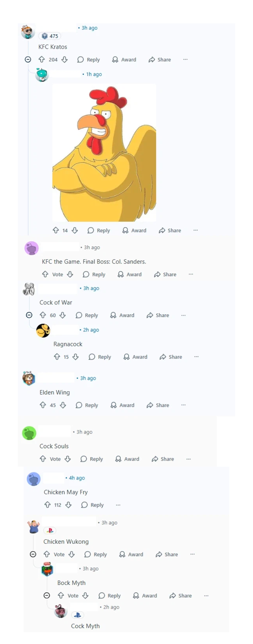Upvote the "Elden Wing" comment
The height and width of the screenshot is (644, 253).
[43, 405]
